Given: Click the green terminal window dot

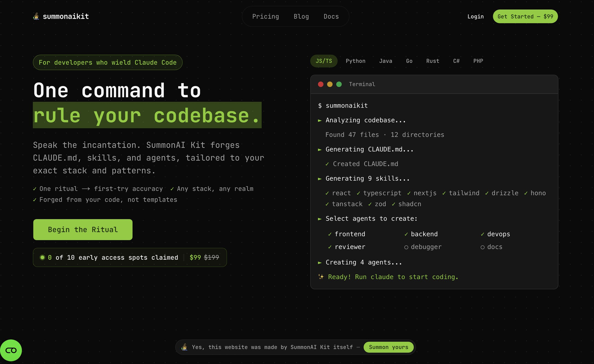Looking at the screenshot, I should (339, 84).
